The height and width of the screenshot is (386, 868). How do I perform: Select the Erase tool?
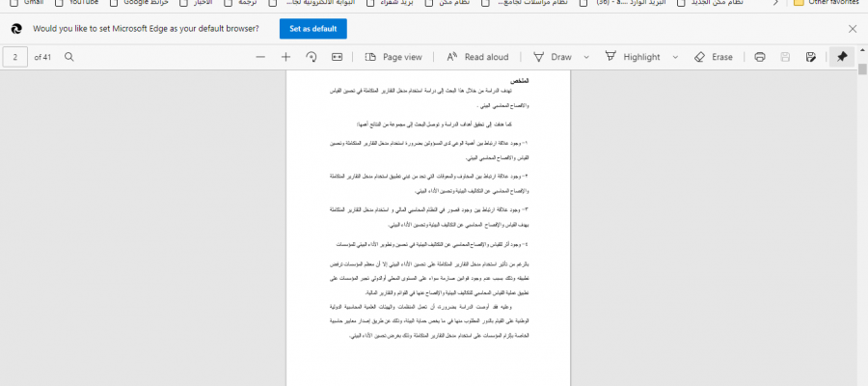(713, 57)
